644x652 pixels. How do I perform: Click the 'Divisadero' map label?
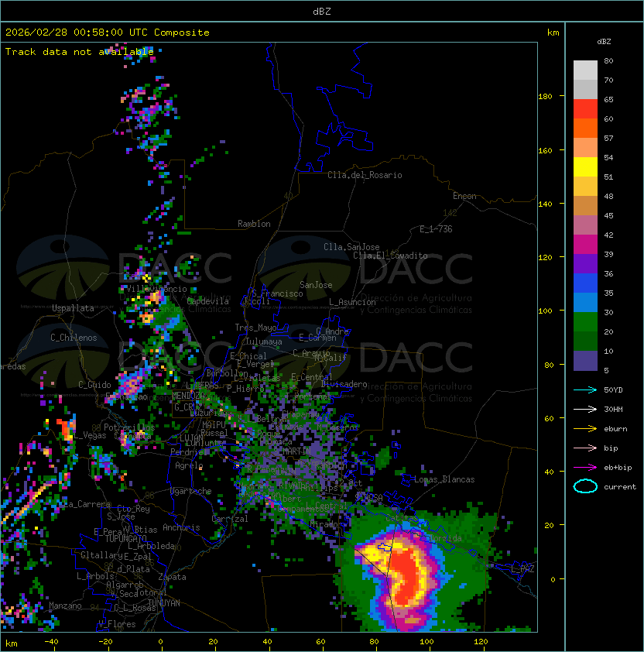(x=344, y=384)
